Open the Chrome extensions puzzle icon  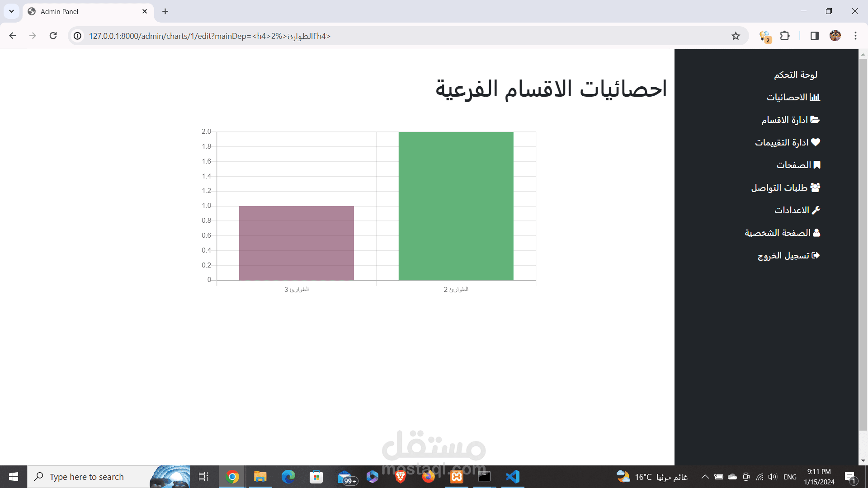pos(785,36)
